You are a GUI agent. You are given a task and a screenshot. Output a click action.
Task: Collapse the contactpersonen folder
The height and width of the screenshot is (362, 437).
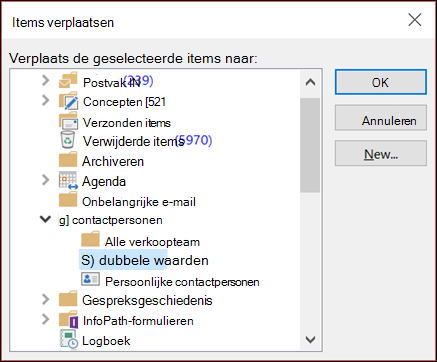point(45,219)
